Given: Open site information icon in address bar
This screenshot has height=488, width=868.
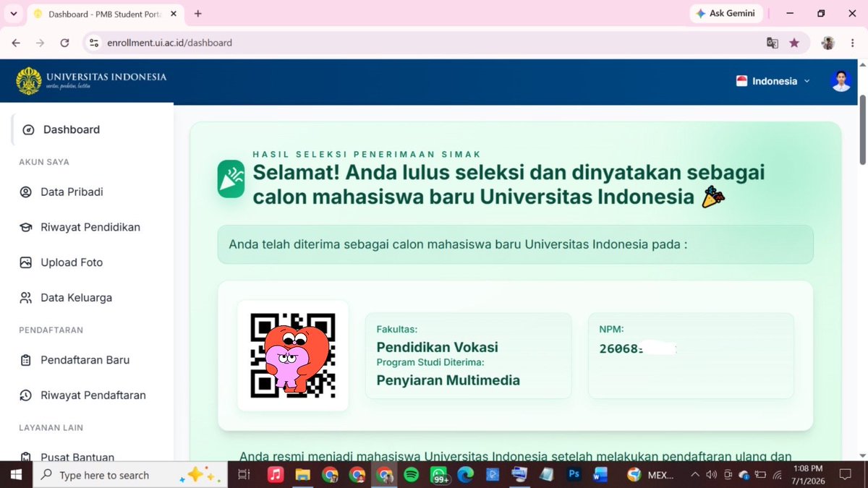Looking at the screenshot, I should pos(93,43).
